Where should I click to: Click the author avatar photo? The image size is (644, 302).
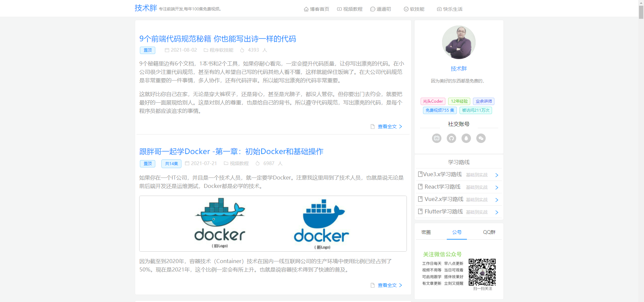tap(459, 42)
